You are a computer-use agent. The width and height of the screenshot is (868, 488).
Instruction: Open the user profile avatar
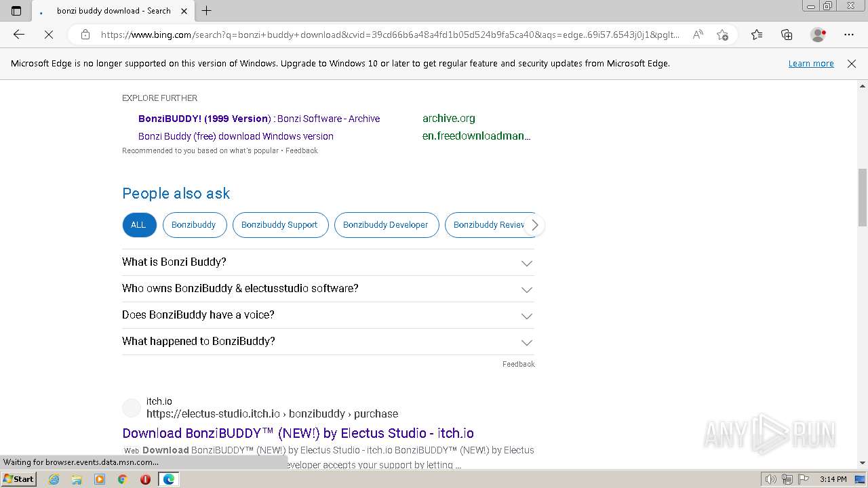(x=818, y=35)
